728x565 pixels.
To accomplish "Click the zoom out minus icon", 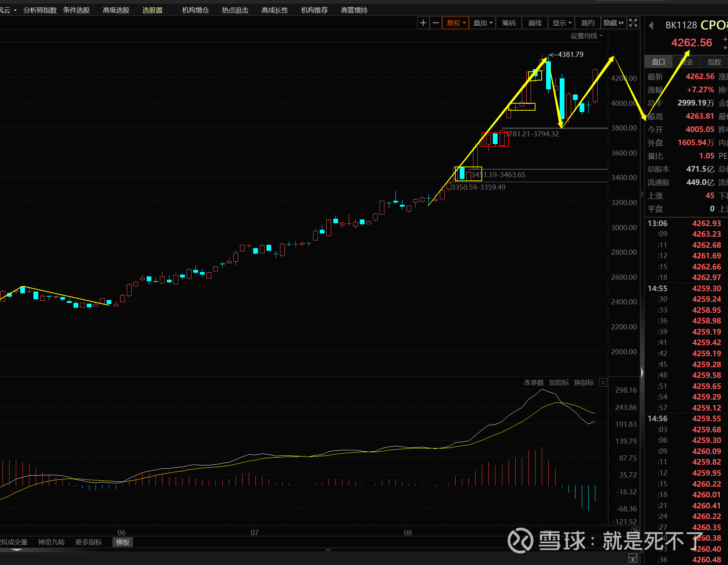I will 436,23.
